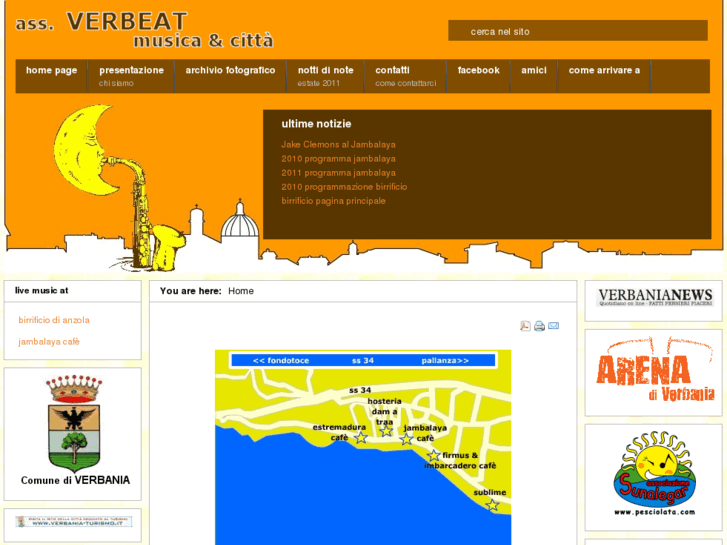This screenshot has height=545, width=727.
Task: Open 2010 programmazione birrificio link
Action: [x=344, y=187]
